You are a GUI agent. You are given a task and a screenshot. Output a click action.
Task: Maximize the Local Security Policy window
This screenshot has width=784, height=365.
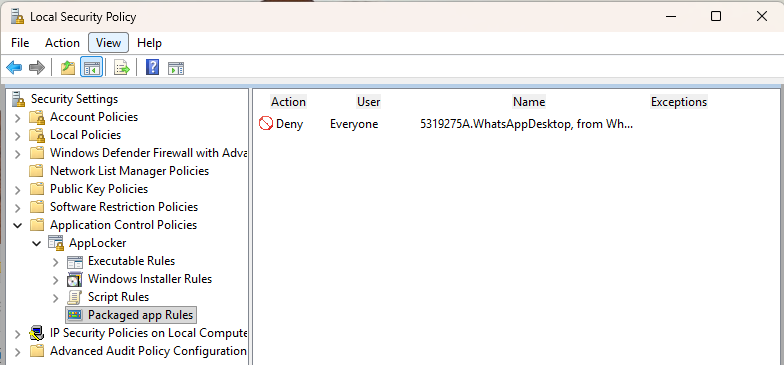(x=716, y=16)
